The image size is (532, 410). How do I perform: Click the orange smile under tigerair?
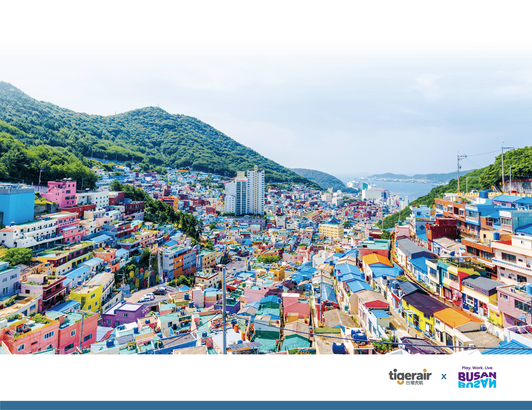pos(401,382)
